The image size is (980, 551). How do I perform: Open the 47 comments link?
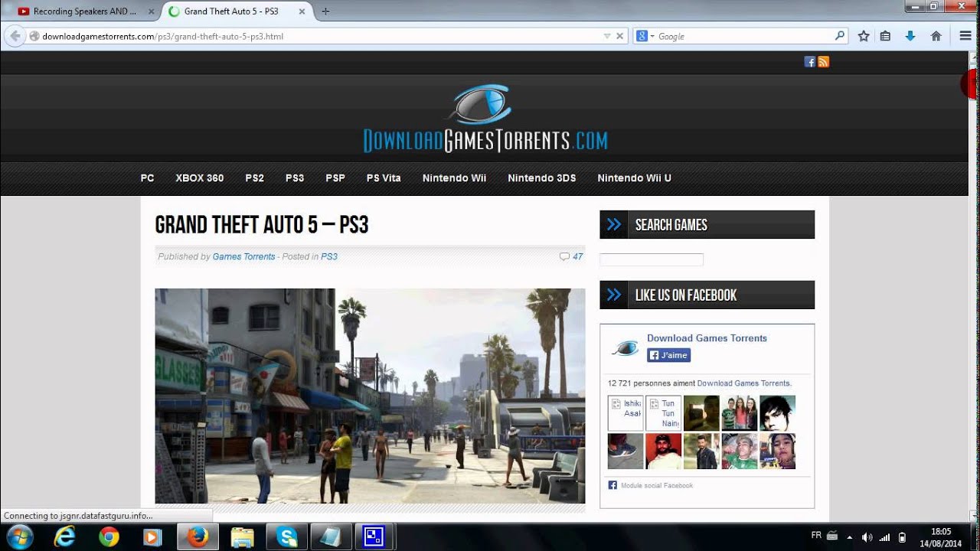577,257
